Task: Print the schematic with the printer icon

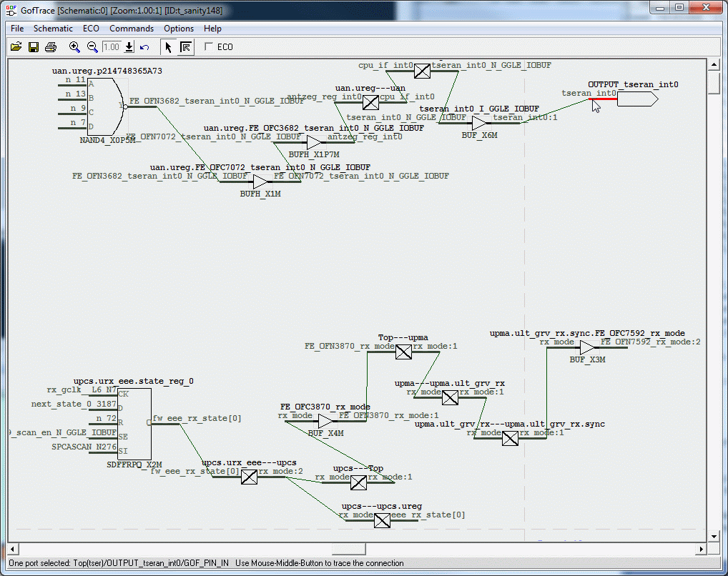Action: pos(51,47)
